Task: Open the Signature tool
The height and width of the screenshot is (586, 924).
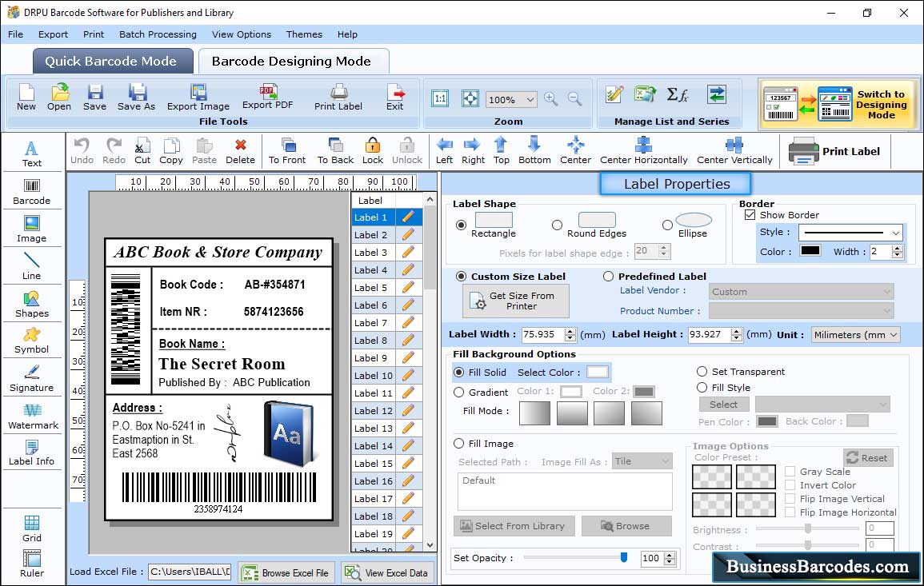Action: tap(32, 379)
